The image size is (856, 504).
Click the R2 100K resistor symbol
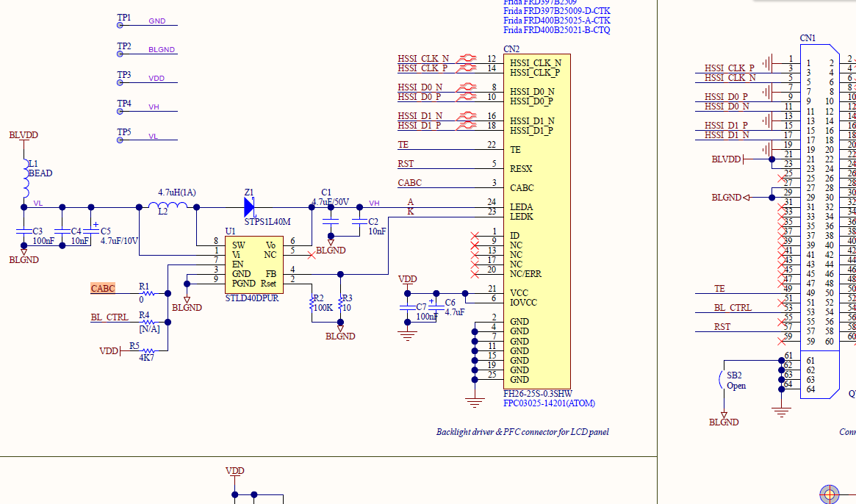click(311, 303)
